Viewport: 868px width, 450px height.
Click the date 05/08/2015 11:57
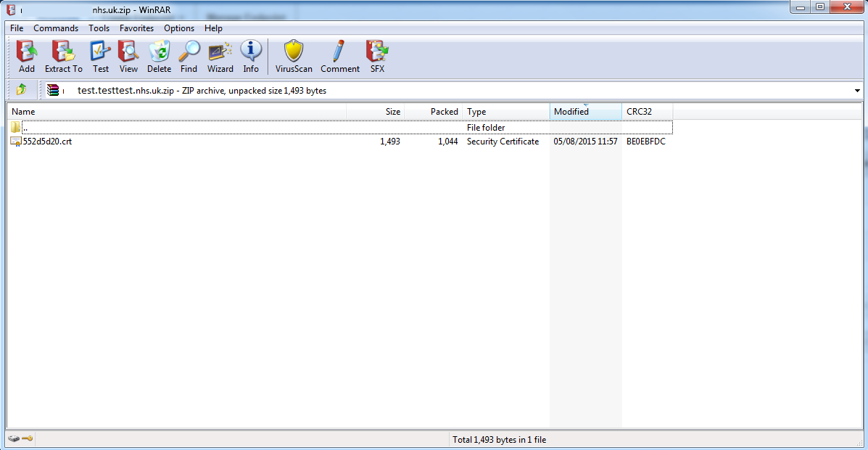[x=585, y=142]
